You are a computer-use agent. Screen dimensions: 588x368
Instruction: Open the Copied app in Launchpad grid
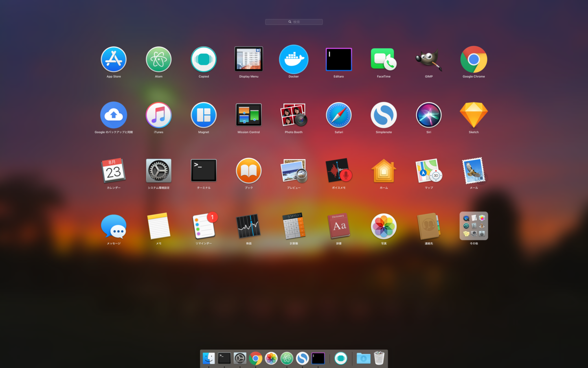click(x=204, y=59)
